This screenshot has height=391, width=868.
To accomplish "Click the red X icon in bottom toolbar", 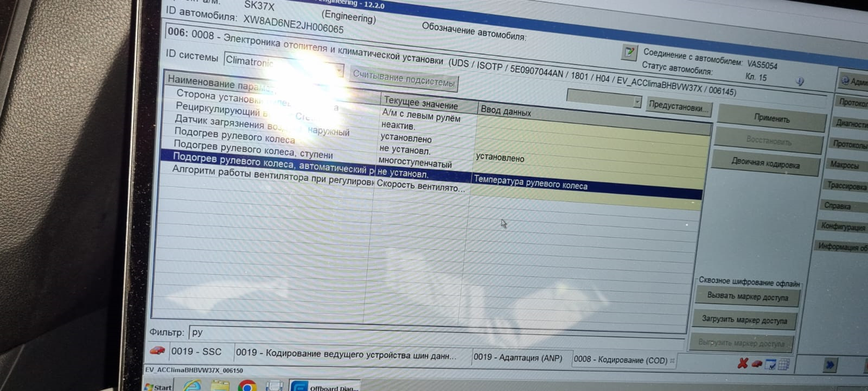I will click(743, 363).
